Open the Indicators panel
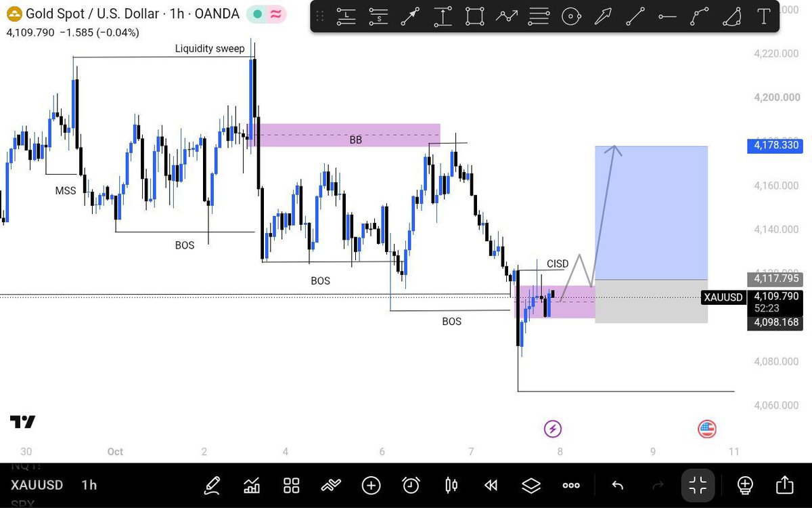812x508 pixels. coord(252,485)
